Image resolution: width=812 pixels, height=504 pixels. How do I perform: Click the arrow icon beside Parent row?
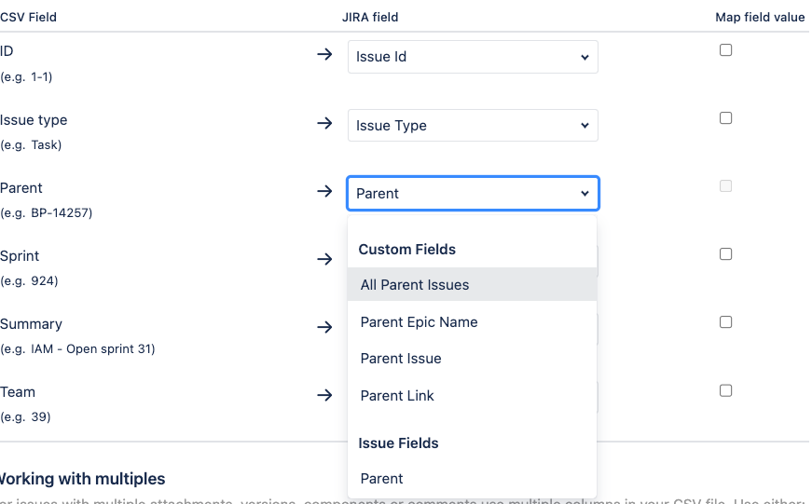(324, 191)
